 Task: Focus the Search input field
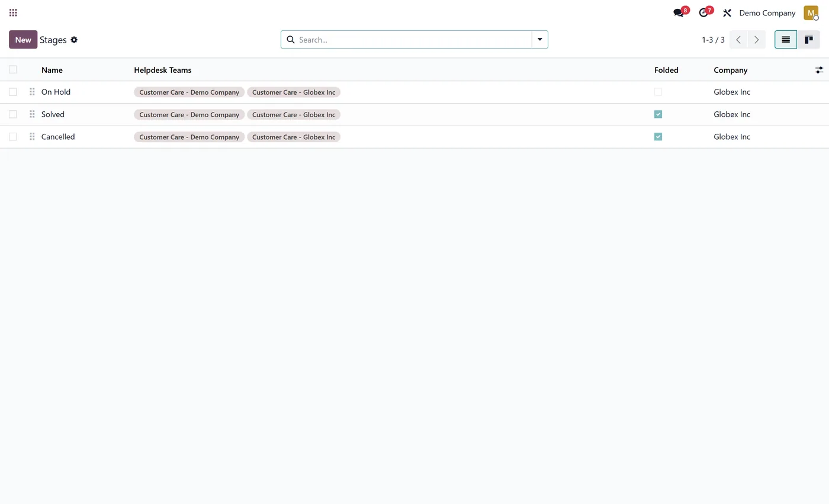coord(413,40)
